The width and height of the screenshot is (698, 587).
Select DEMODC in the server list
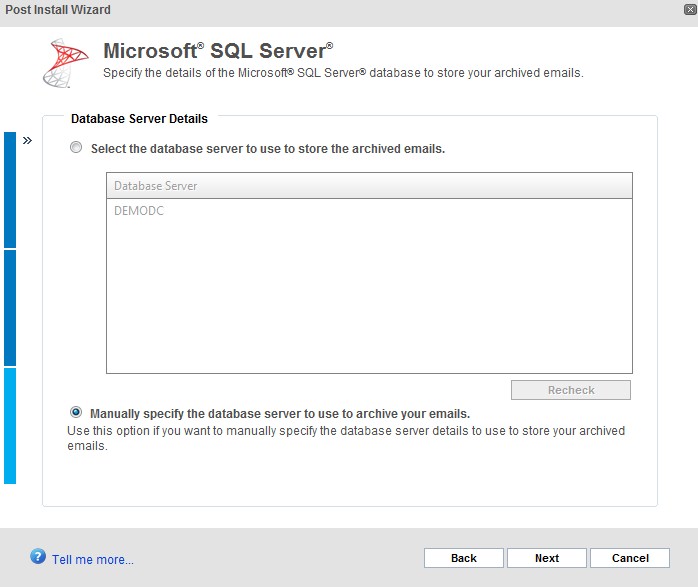(139, 211)
